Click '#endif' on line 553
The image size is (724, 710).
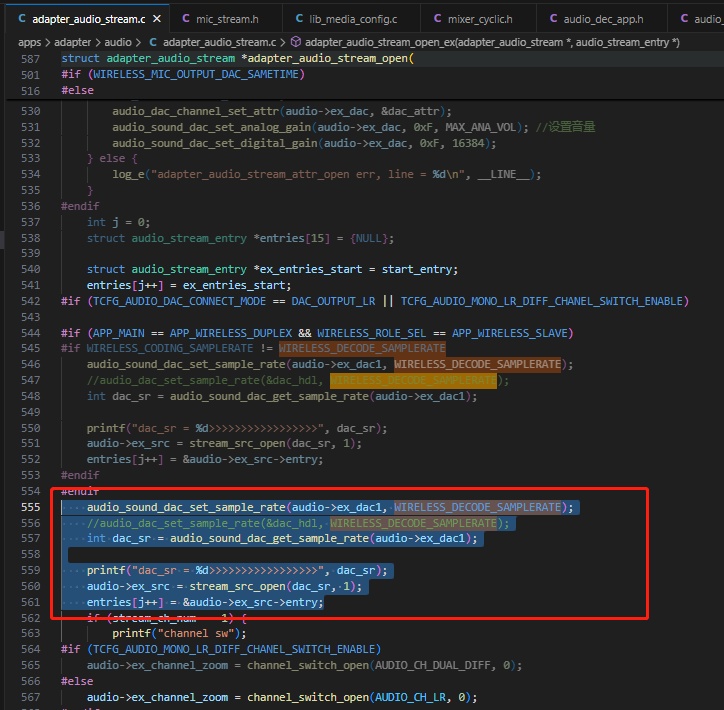pos(80,475)
